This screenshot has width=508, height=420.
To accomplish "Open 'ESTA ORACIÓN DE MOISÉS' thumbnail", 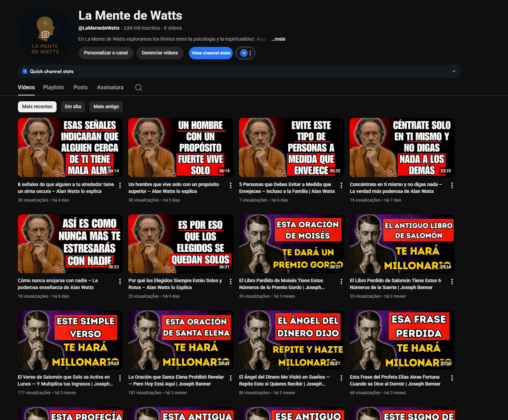I will pos(292,244).
